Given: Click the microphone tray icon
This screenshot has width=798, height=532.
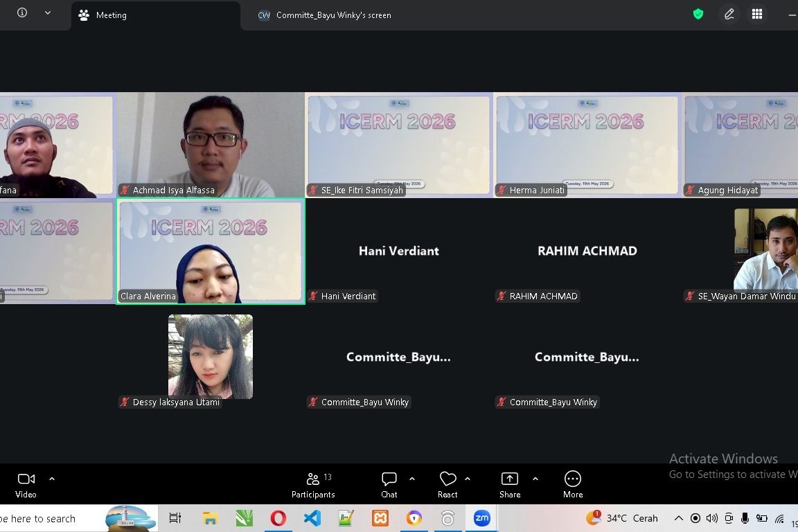Looking at the screenshot, I should [745, 518].
